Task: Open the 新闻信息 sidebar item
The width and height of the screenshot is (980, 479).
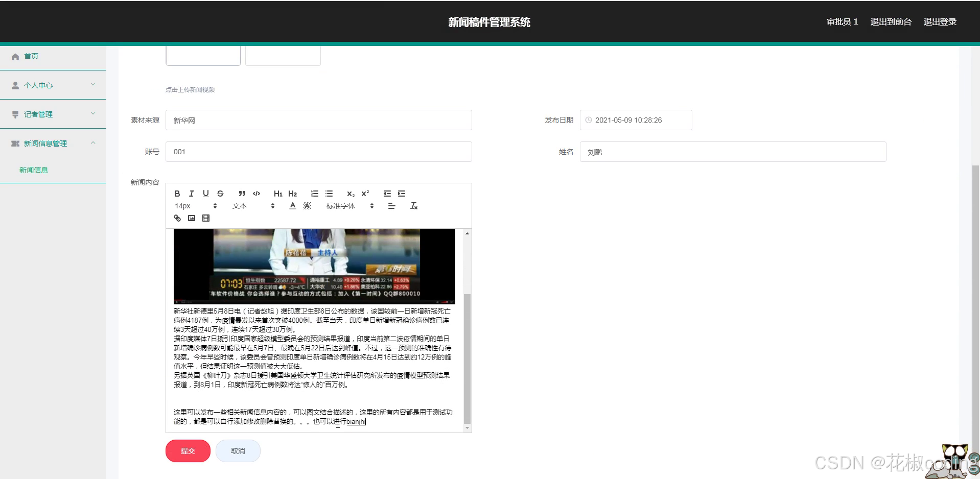Action: tap(34, 170)
